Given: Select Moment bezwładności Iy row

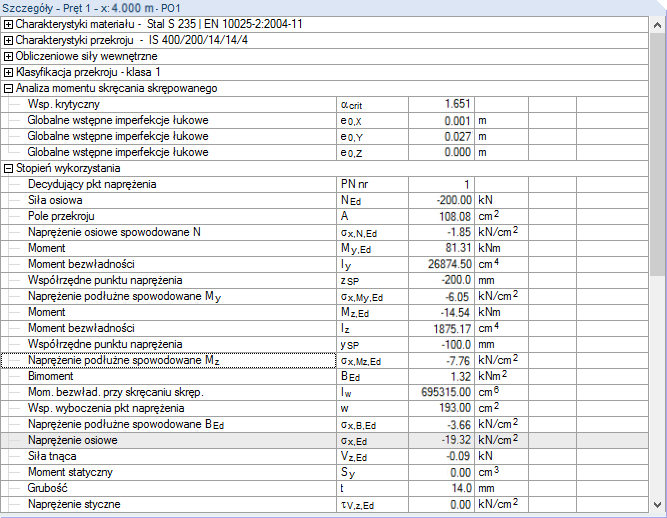Looking at the screenshot, I should [x=325, y=265].
